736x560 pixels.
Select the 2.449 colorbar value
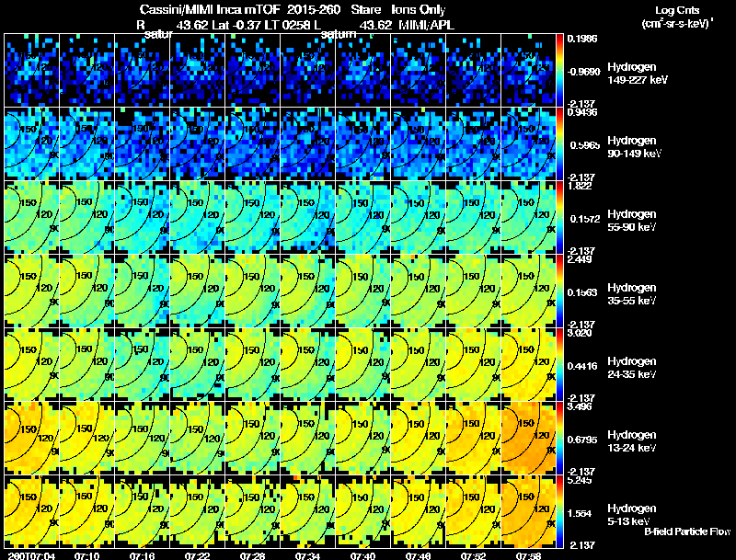click(580, 259)
